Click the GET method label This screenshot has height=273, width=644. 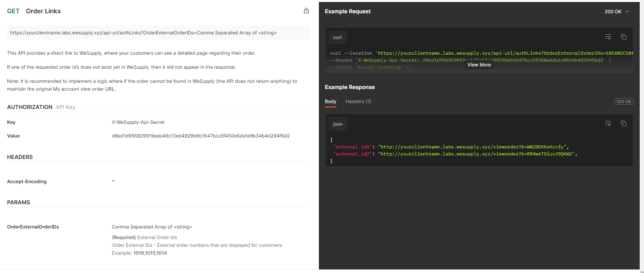13,11
